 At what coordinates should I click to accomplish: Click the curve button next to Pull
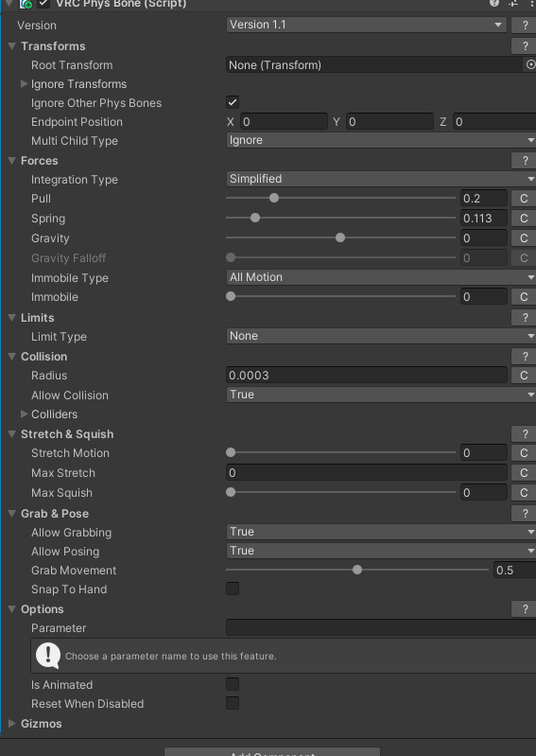point(524,198)
